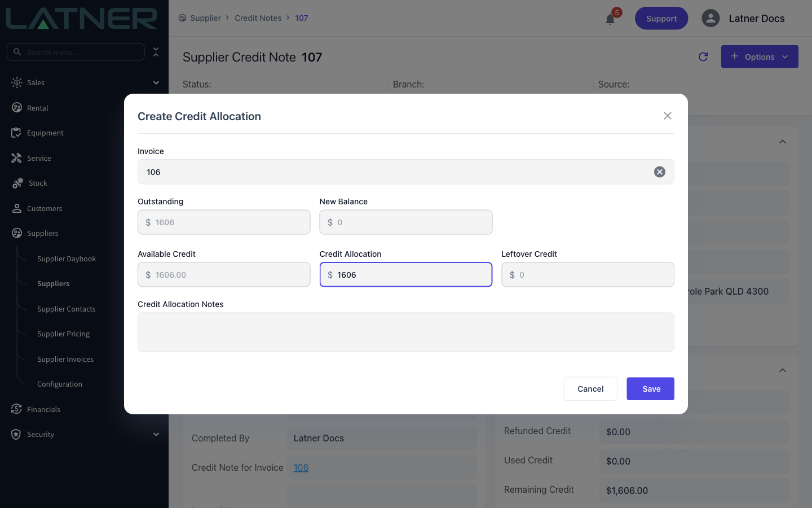
Task: Open the Options dropdown
Action: click(760, 56)
